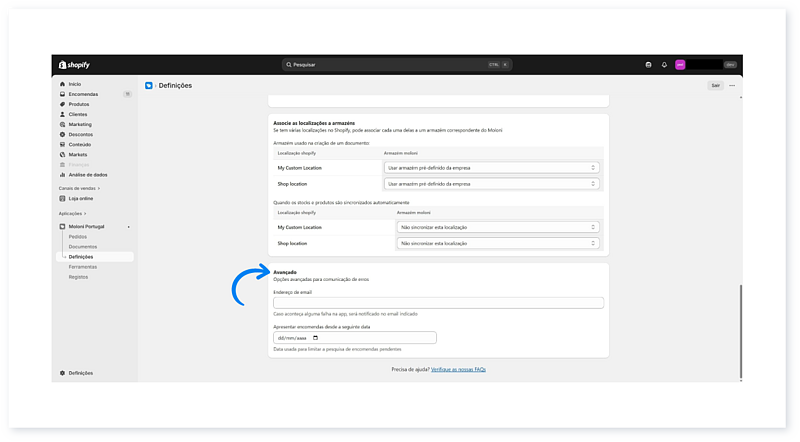Open document warehouse dropdown for My Custom Location

[491, 168]
